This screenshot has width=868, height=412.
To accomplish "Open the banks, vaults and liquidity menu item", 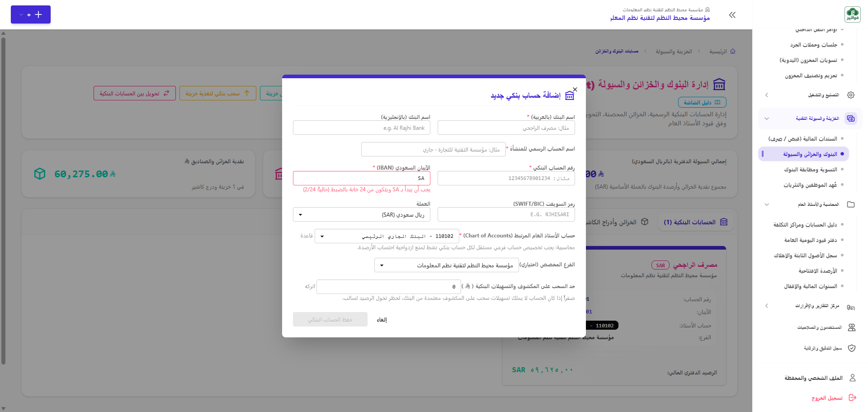I will point(803,154).
